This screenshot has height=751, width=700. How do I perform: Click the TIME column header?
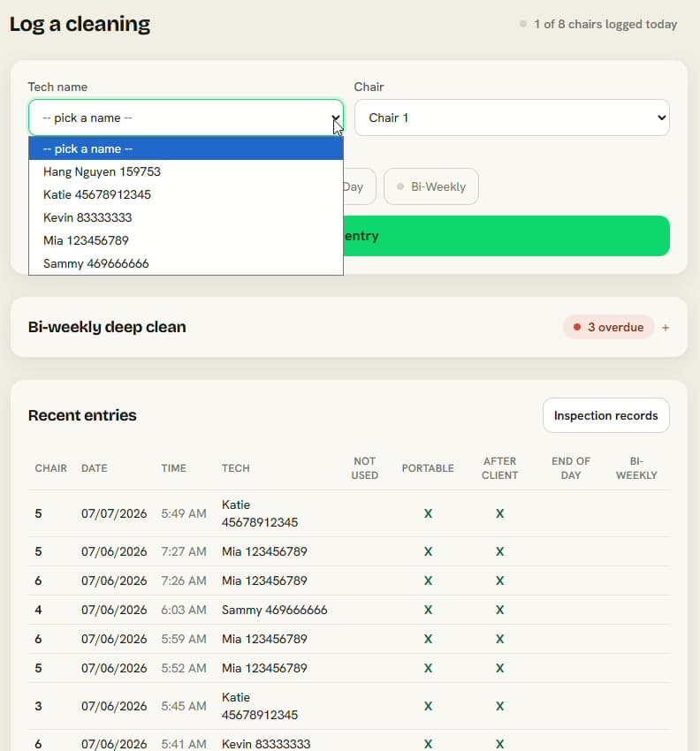click(x=173, y=468)
